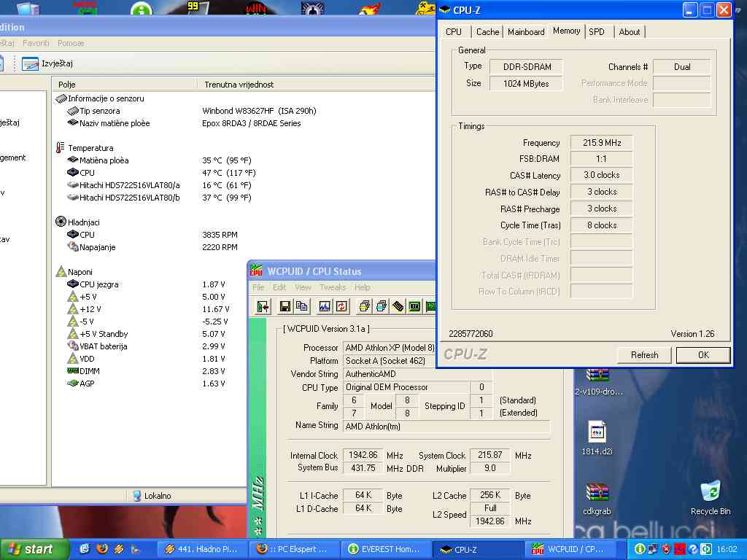Click the red refresh icon in WCPUID
Viewport: 747px width, 560px height.
click(x=341, y=306)
